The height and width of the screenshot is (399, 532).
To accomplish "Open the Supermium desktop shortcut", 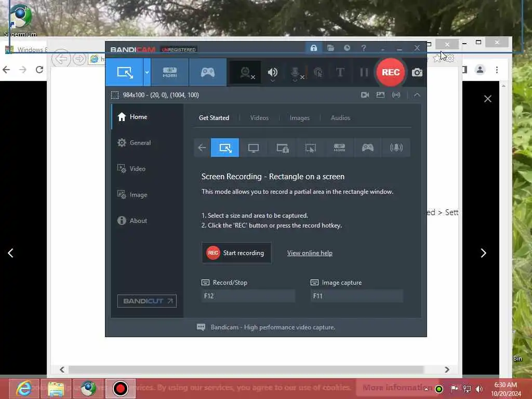I will click(20, 19).
